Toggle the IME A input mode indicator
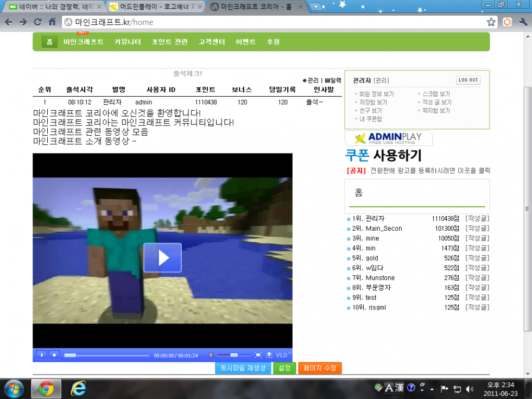 [389, 388]
